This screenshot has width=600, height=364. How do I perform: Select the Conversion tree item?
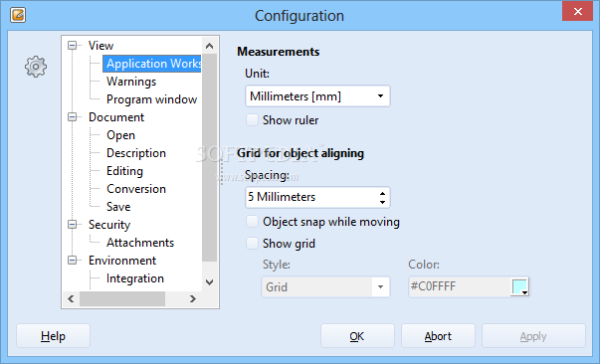pos(136,189)
